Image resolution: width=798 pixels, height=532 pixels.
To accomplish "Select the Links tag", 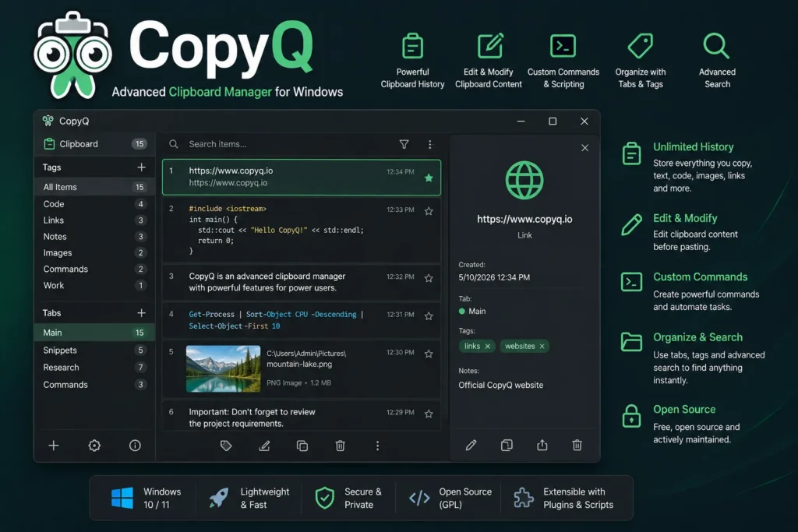I will pos(94,220).
